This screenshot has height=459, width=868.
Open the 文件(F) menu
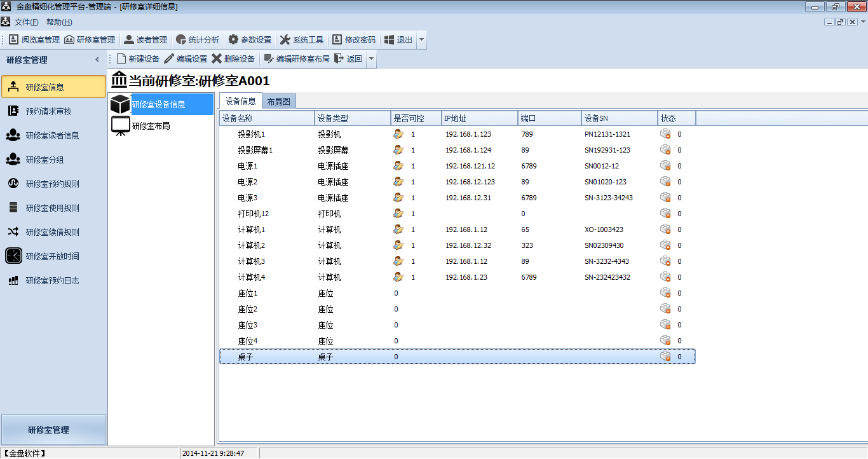(x=26, y=22)
